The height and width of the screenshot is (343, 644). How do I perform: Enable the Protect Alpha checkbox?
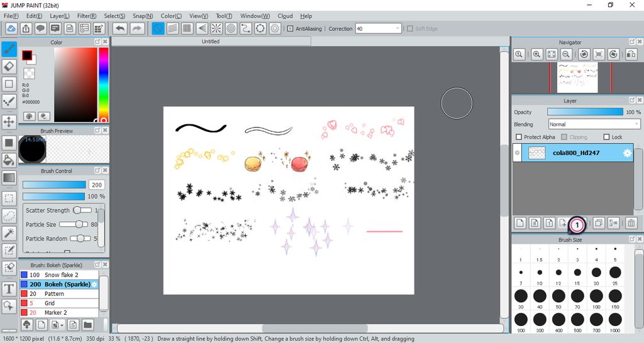(x=519, y=137)
